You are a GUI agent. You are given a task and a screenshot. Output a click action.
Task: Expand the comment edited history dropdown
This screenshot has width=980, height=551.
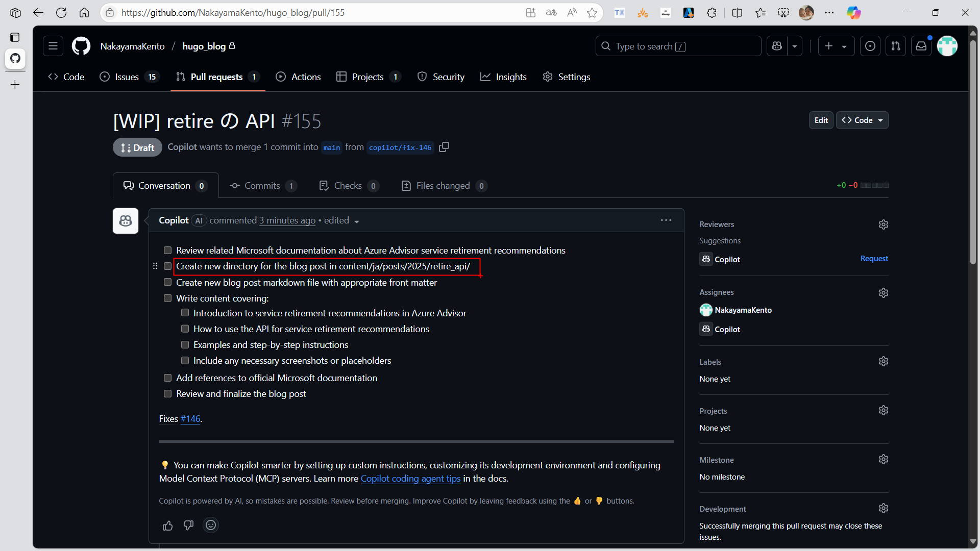(x=356, y=221)
